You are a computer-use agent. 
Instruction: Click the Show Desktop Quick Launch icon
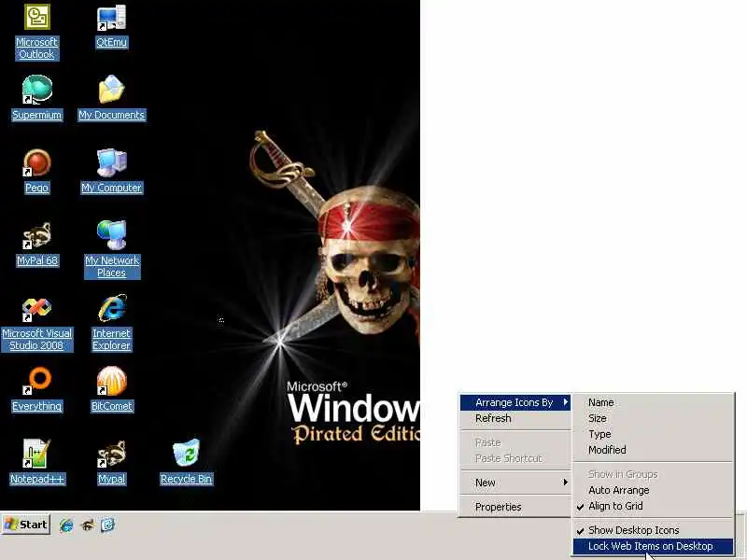click(x=107, y=525)
